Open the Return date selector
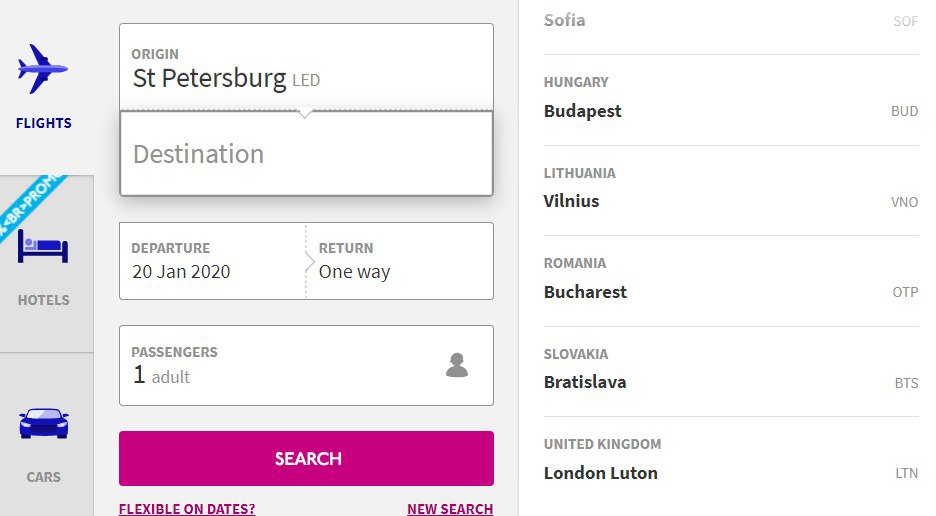 tap(400, 261)
